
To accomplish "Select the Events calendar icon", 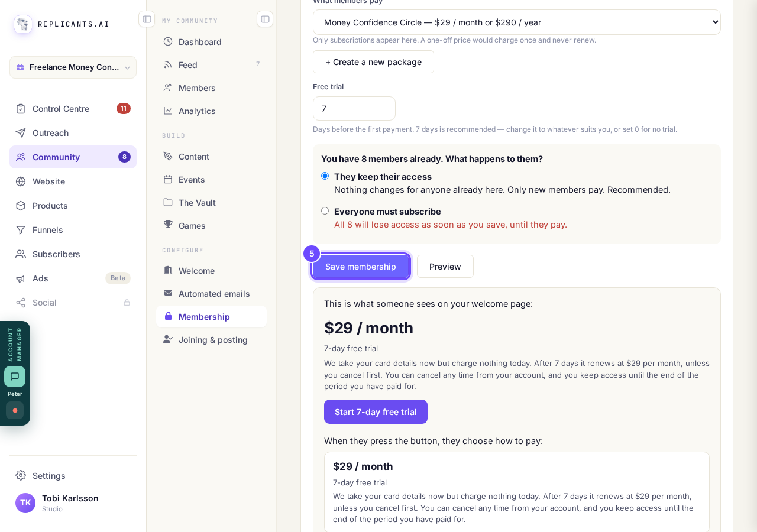I will (x=168, y=179).
